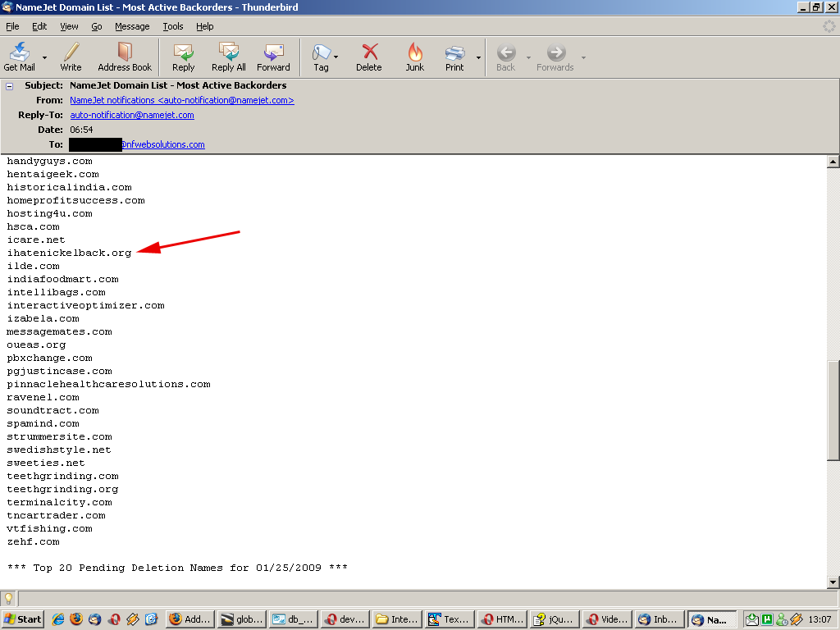Forward this email

(273, 57)
